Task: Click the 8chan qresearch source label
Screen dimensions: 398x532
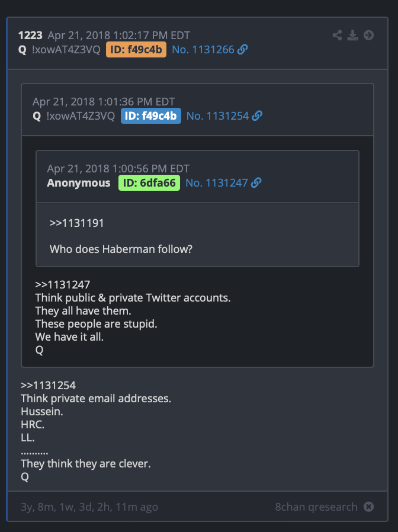Action: click(x=316, y=507)
